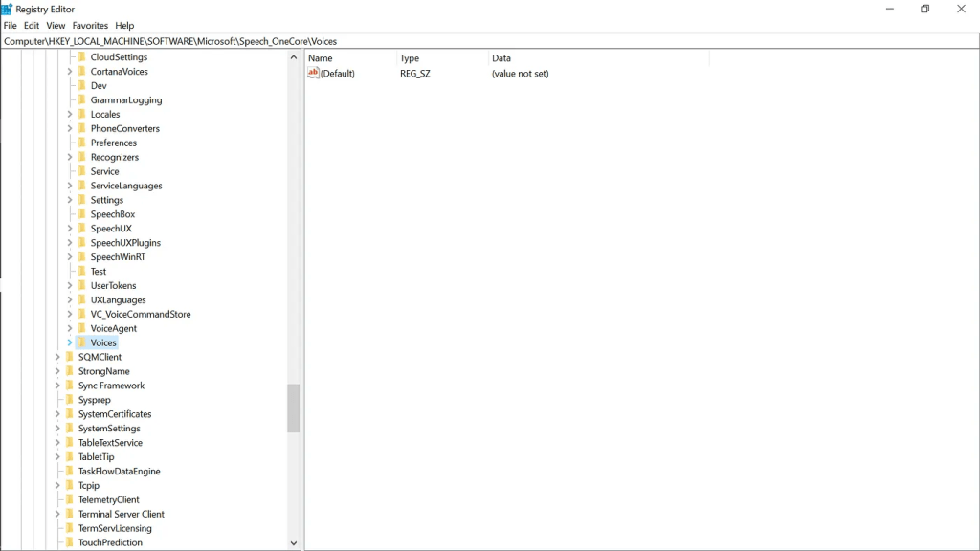The width and height of the screenshot is (980, 551).
Task: Click the open folder icon for Voices
Action: (x=81, y=342)
